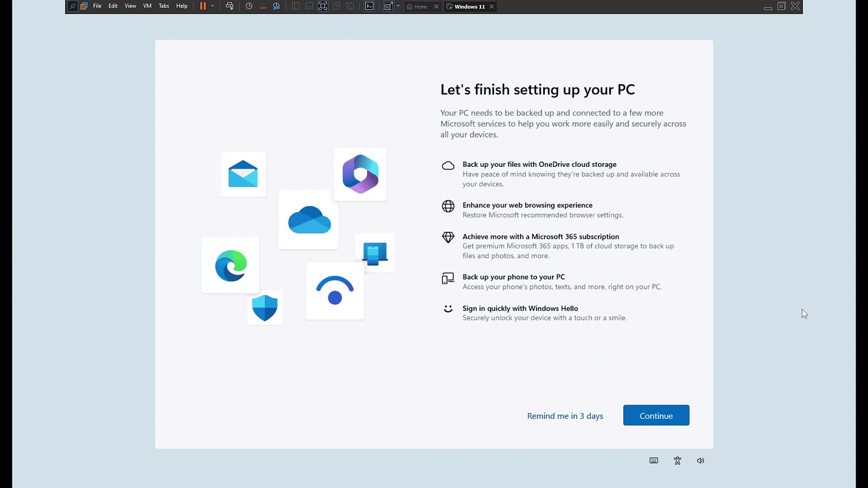Viewport: 868px width, 488px height.
Task: Click 'Enhance your web browsing experience' text
Action: coord(528,205)
